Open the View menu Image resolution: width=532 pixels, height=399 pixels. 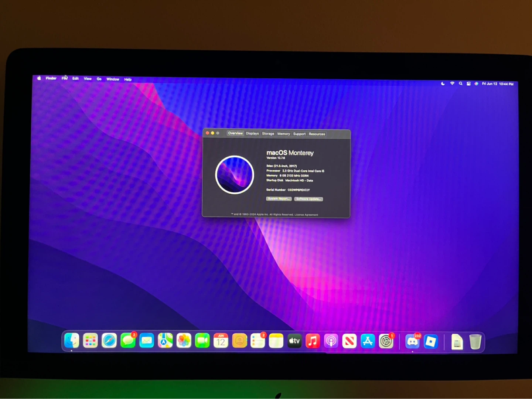88,79
